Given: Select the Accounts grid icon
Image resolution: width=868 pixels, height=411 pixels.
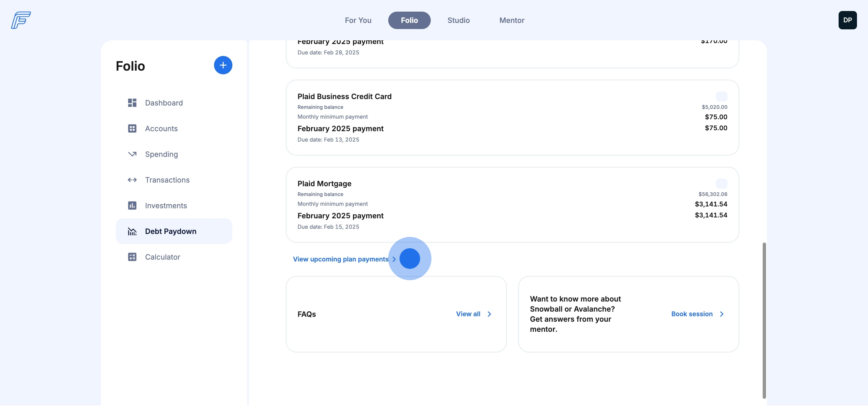Looking at the screenshot, I should (132, 128).
